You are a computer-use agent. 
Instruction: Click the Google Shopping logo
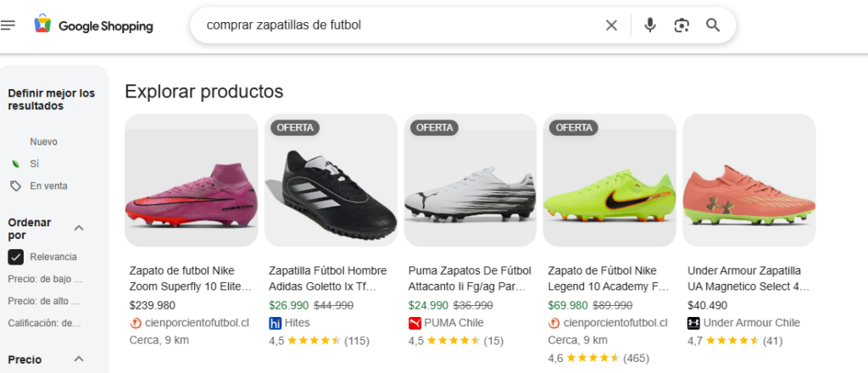click(x=94, y=25)
